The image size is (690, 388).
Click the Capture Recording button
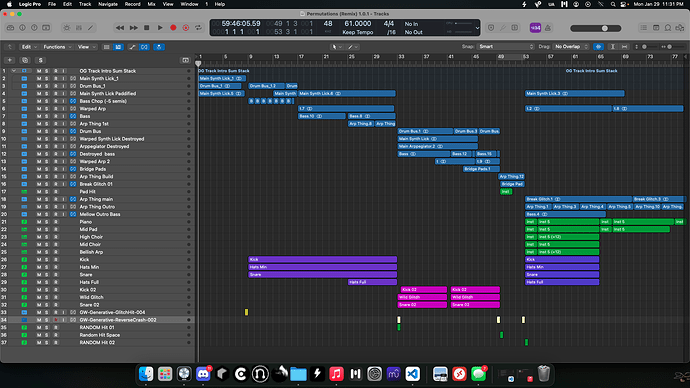point(186,28)
